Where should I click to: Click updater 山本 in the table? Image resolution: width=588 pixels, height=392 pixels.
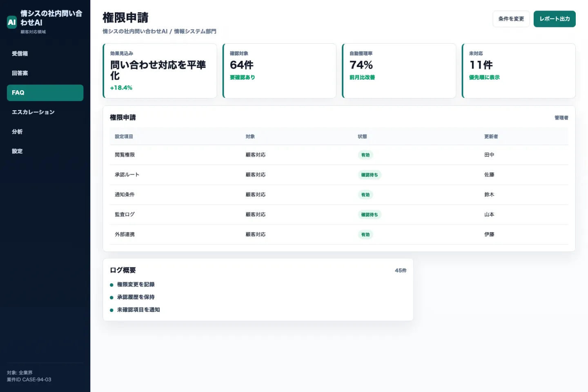pyautogui.click(x=489, y=214)
